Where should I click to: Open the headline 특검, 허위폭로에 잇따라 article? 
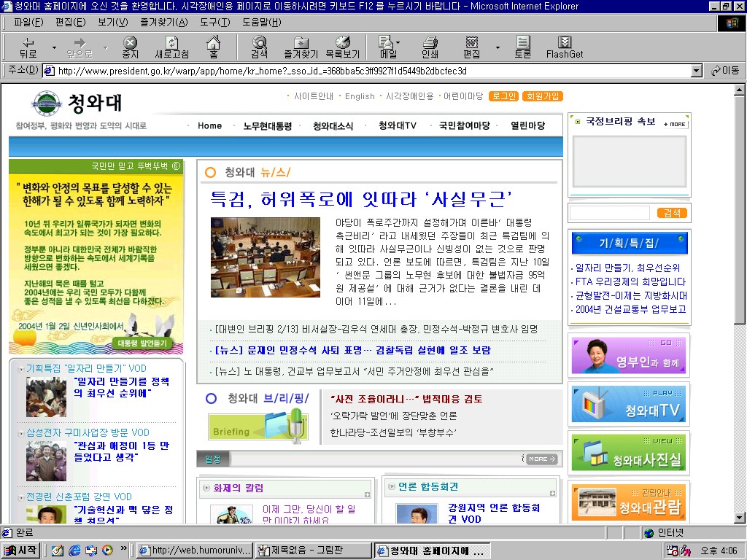[361, 199]
